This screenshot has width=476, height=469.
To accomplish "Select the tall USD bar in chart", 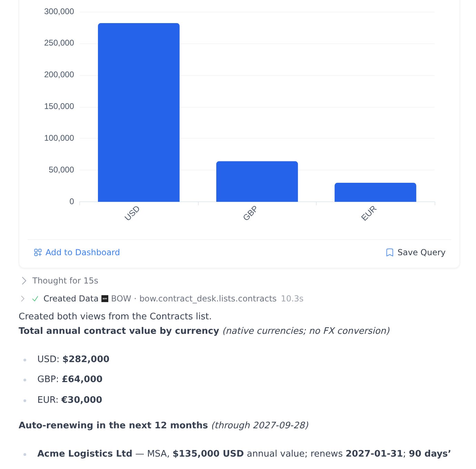I will 139,112.
